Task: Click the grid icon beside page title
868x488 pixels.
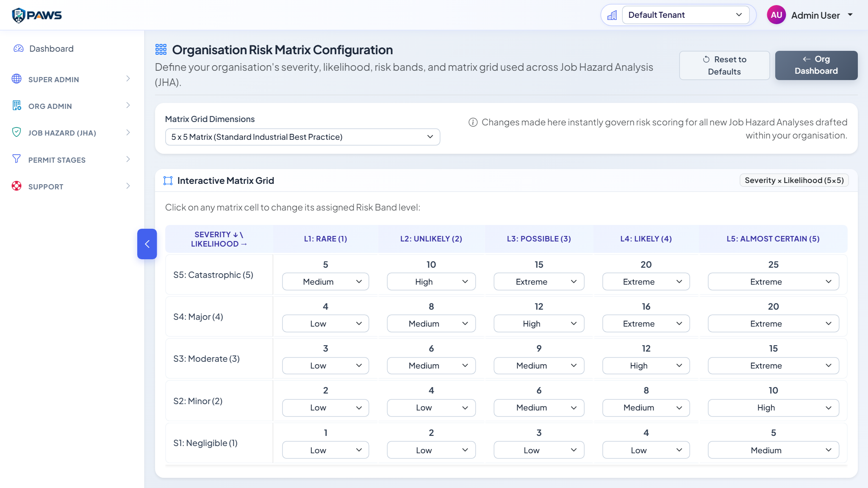Action: pos(161,50)
